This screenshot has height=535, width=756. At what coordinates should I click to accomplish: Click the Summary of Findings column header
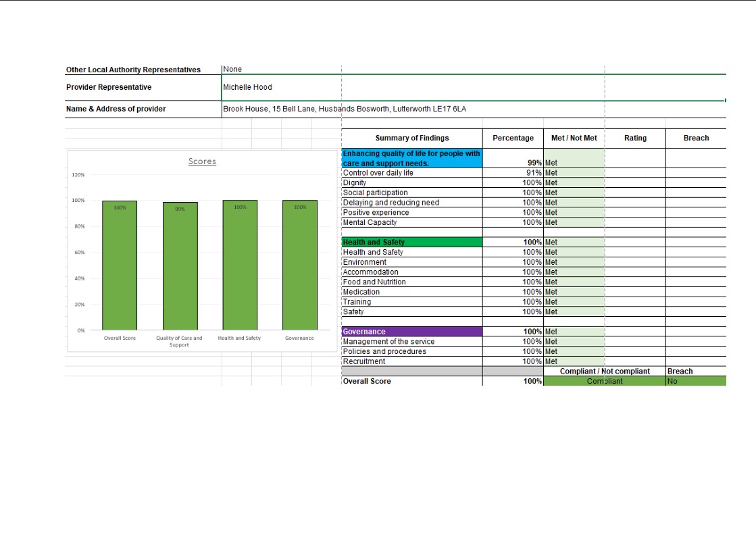pyautogui.click(x=412, y=138)
